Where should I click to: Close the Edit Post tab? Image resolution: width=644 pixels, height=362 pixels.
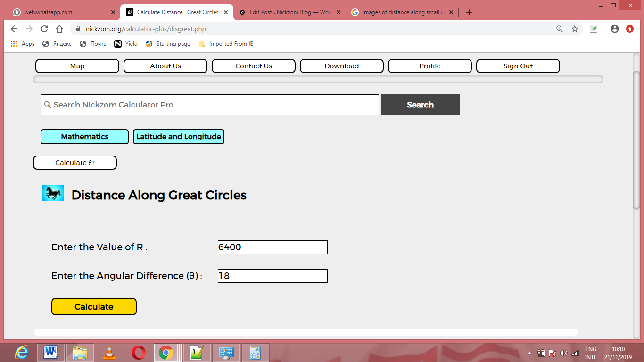(338, 12)
